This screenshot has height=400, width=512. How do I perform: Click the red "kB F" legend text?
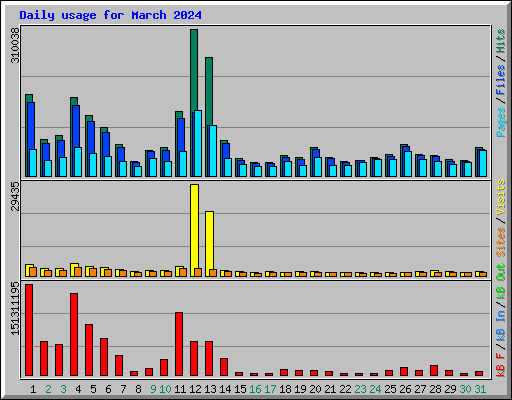click(x=501, y=365)
